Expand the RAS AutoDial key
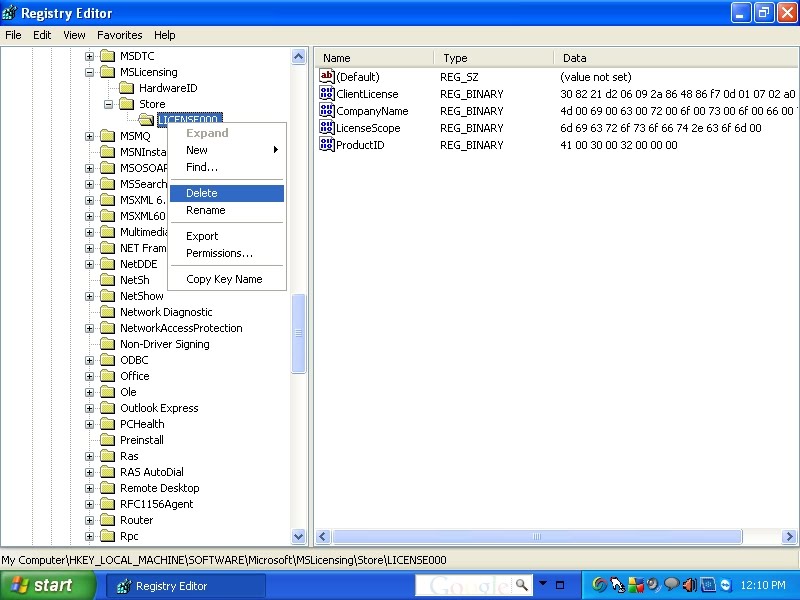Screen dimensions: 800x600 (x=89, y=472)
